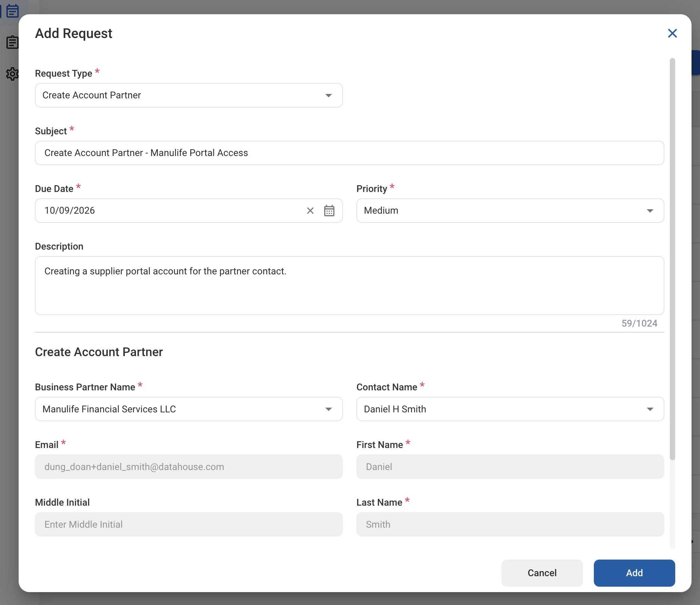Expand the Request Type dropdown

tap(189, 95)
